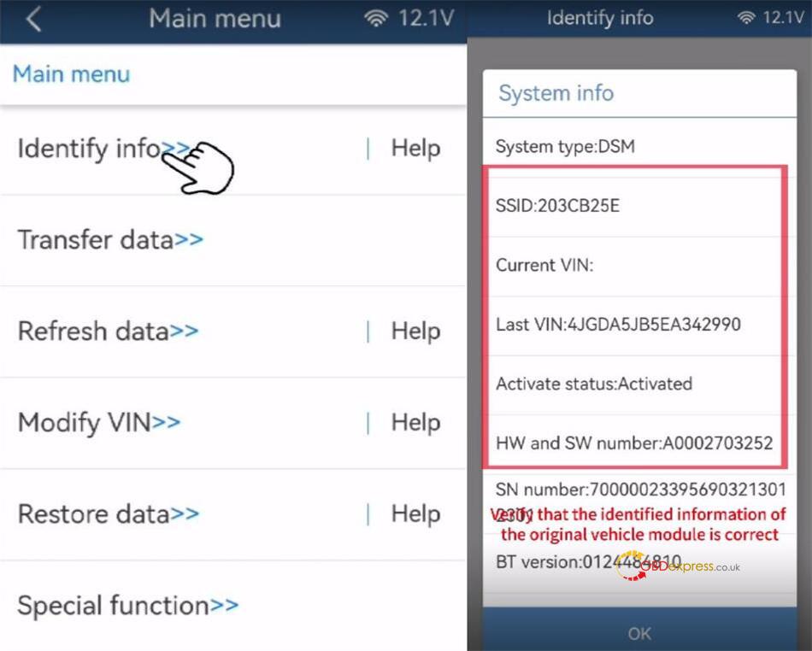Screen dimensions: 812x651
Task: Expand Refresh data option
Action: pos(108,331)
